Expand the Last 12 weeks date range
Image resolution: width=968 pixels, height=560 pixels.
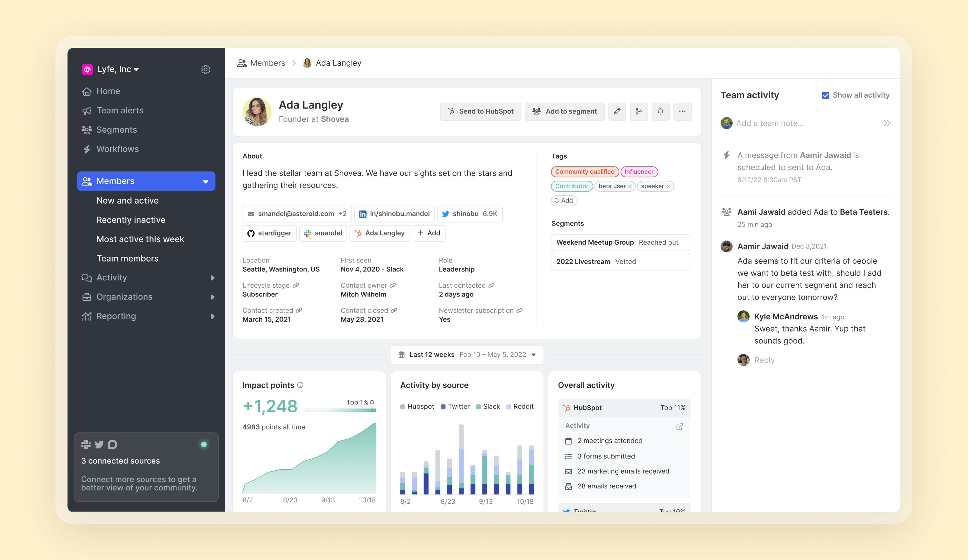[x=467, y=355]
